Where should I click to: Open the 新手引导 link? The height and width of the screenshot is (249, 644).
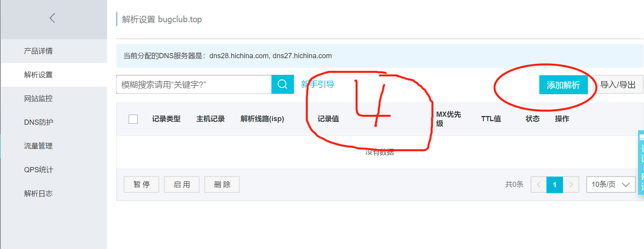[x=318, y=84]
